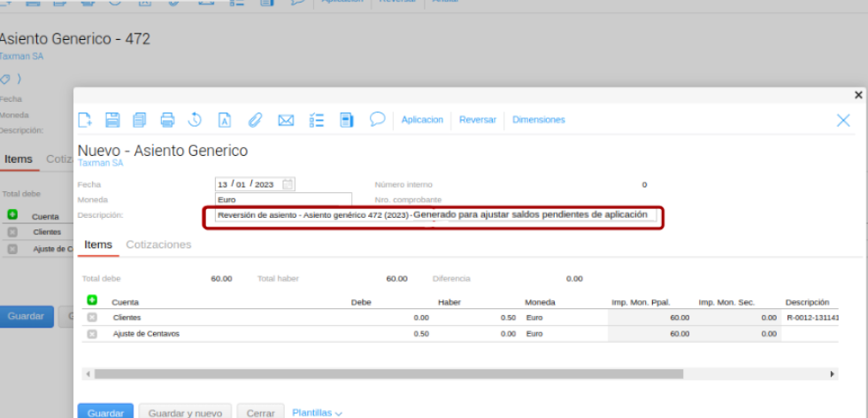The image size is (868, 418).
Task: Open the comments speech bubble icon
Action: (x=377, y=120)
